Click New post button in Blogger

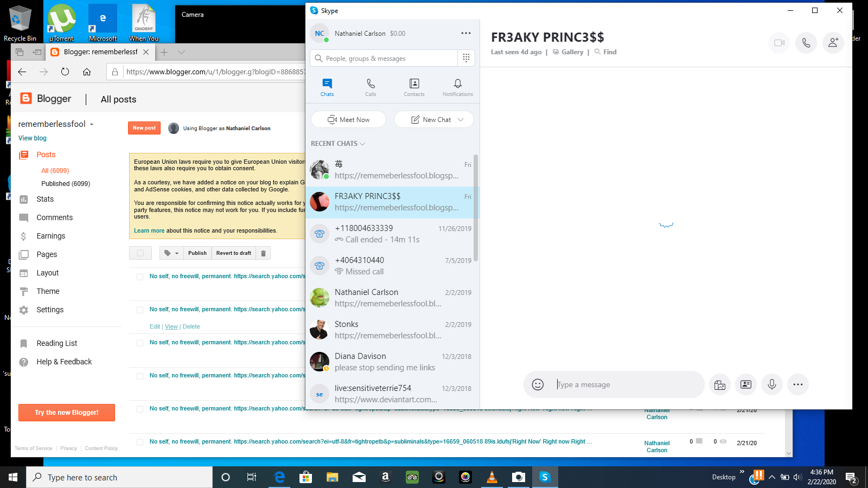tap(144, 128)
